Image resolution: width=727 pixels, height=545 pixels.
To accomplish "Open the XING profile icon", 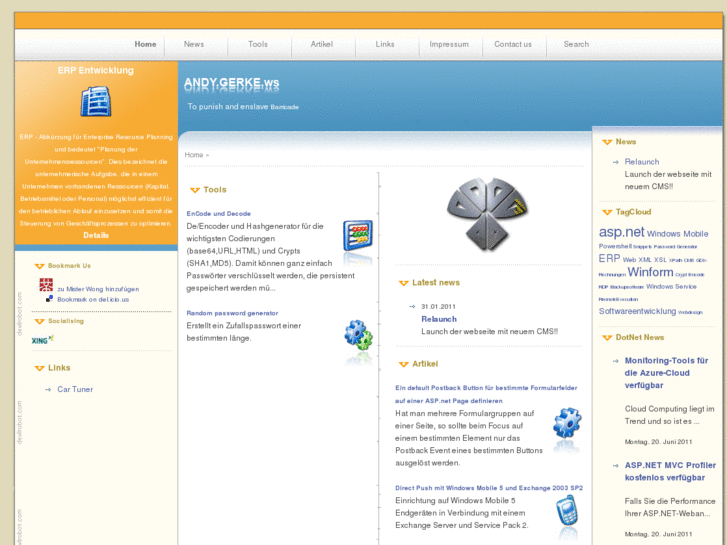I will pyautogui.click(x=43, y=340).
